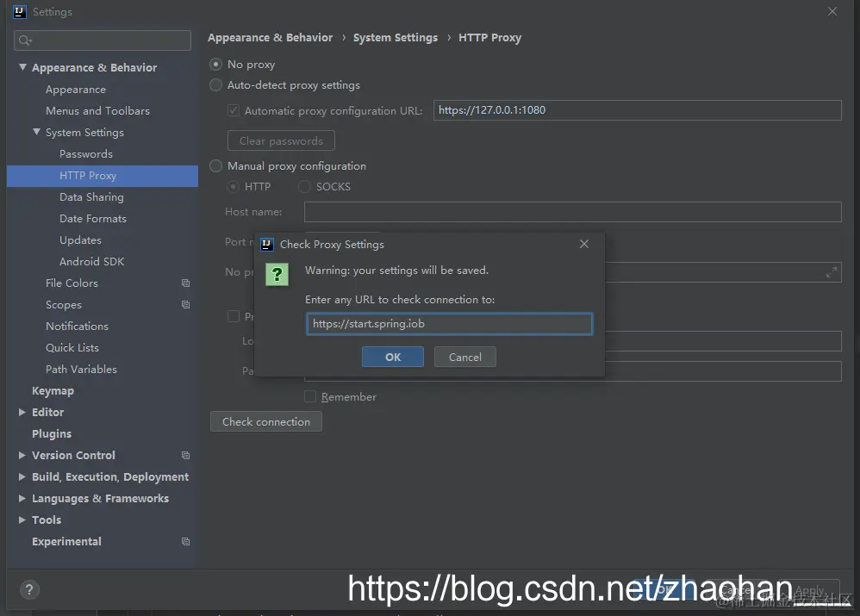860x616 pixels.
Task: Open the Scopes settings page
Action: [64, 304]
